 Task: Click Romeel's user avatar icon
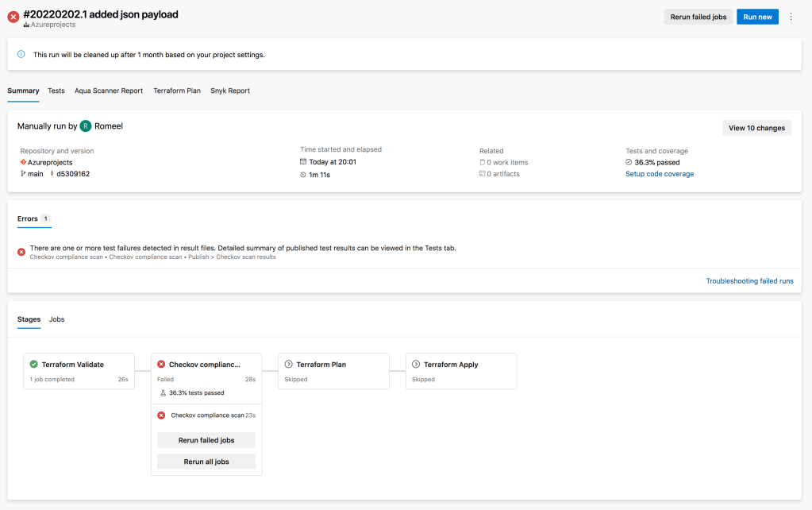[86, 126]
